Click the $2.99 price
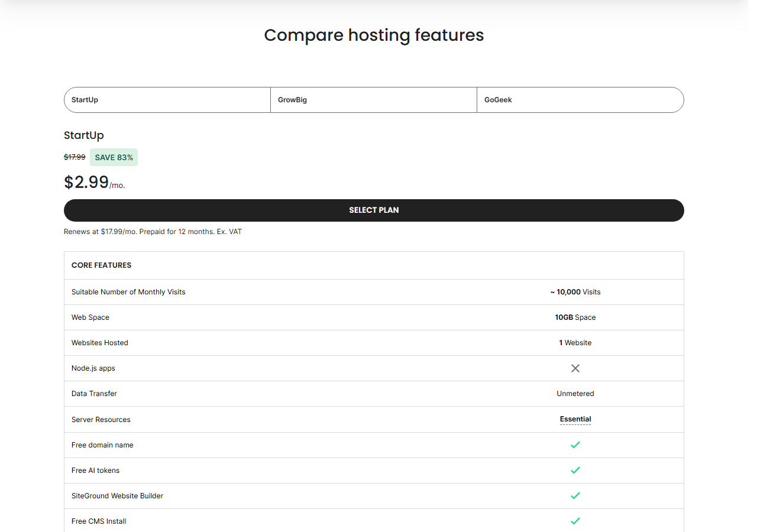 [86, 182]
